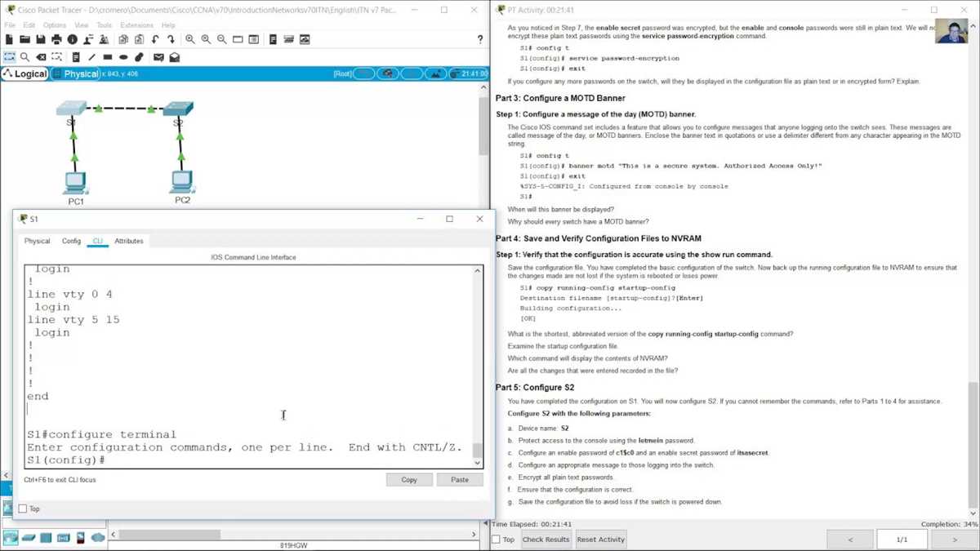
Task: Click the Print icon in the main toolbar
Action: pyautogui.click(x=56, y=39)
